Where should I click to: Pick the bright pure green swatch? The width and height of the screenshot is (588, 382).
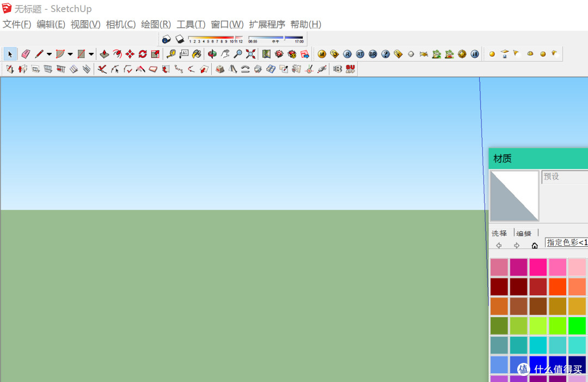577,326
